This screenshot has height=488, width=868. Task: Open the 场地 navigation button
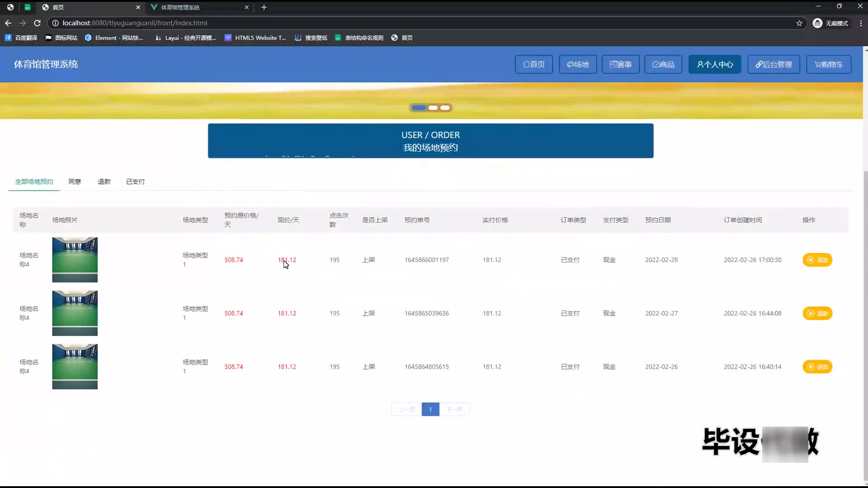click(x=578, y=65)
